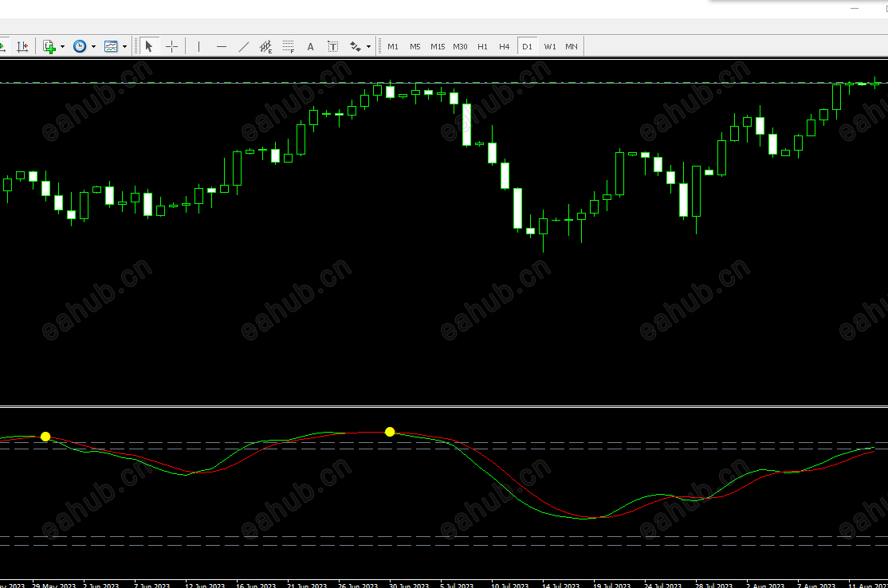This screenshot has height=588, width=888.
Task: Open the chart templates icon
Action: tap(111, 46)
